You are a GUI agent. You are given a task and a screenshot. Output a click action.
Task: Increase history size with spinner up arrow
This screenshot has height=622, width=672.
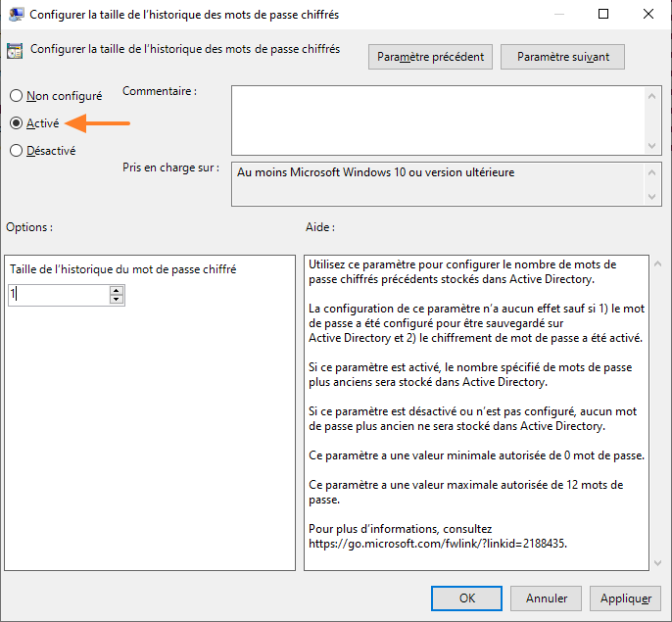pyautogui.click(x=117, y=290)
